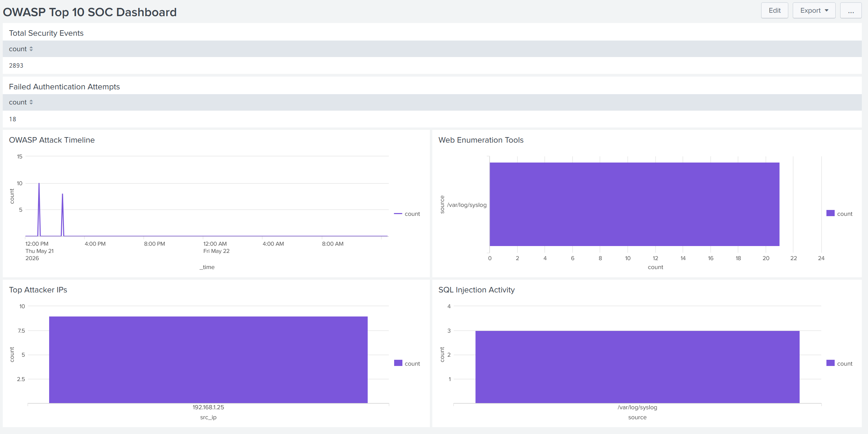Click the OWASP Attack Timeline panel title
Screen dimensions: 868x434
52,140
